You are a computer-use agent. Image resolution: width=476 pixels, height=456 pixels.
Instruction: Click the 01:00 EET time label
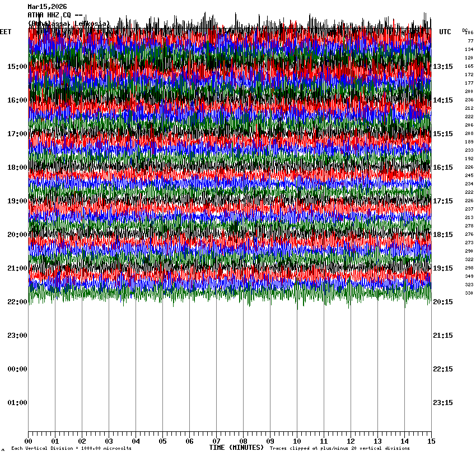point(17,403)
